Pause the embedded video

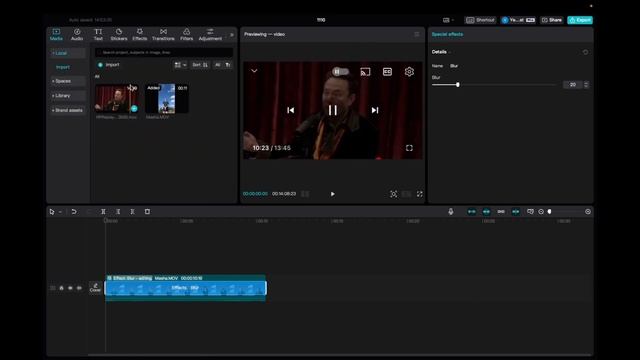[333, 110]
